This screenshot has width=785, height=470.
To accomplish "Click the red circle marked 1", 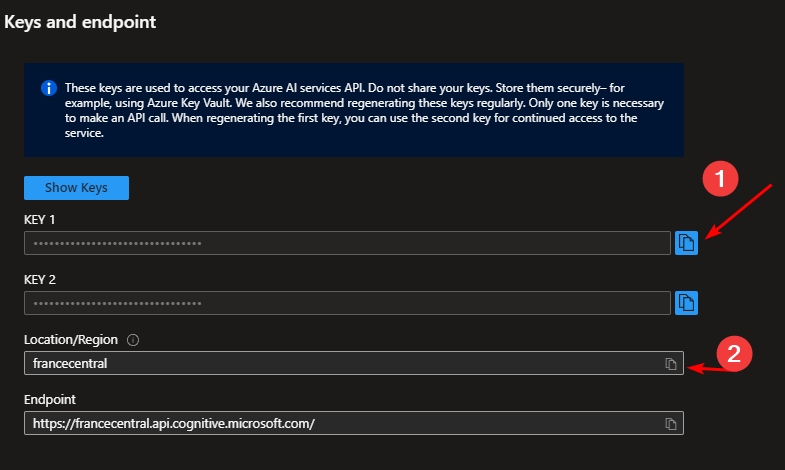I will pyautogui.click(x=719, y=180).
